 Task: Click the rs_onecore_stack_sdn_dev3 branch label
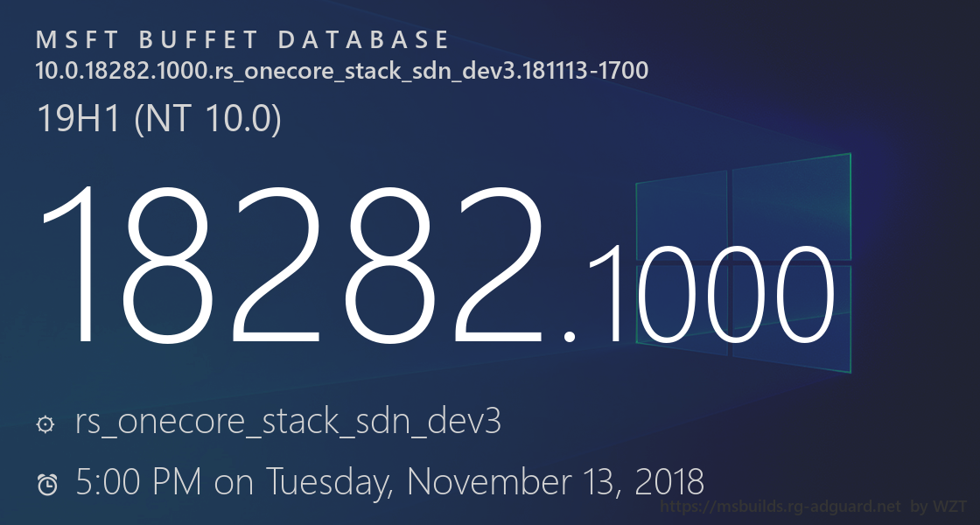pos(289,423)
